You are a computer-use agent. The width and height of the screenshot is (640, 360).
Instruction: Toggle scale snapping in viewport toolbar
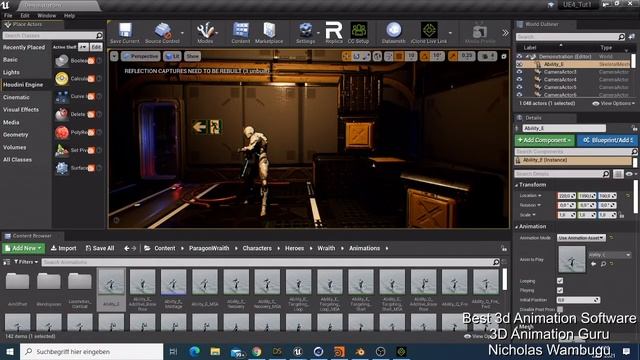pos(453,56)
